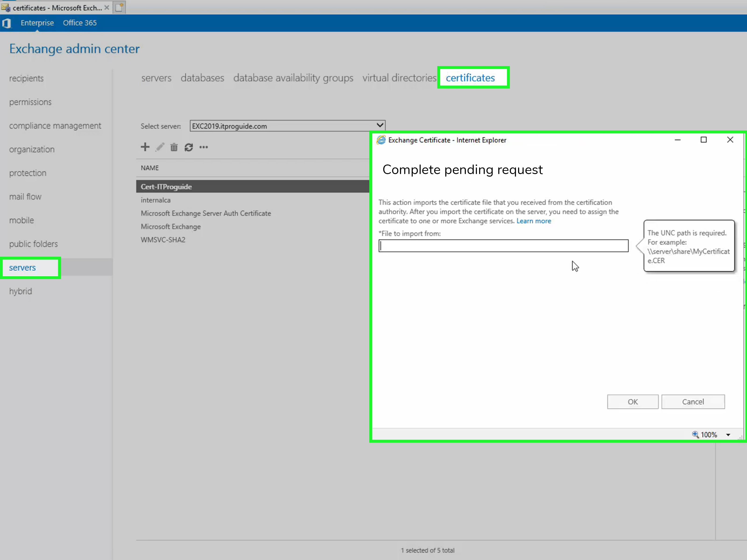Select the certificates tab
Viewport: 747px width, 560px height.
point(470,78)
